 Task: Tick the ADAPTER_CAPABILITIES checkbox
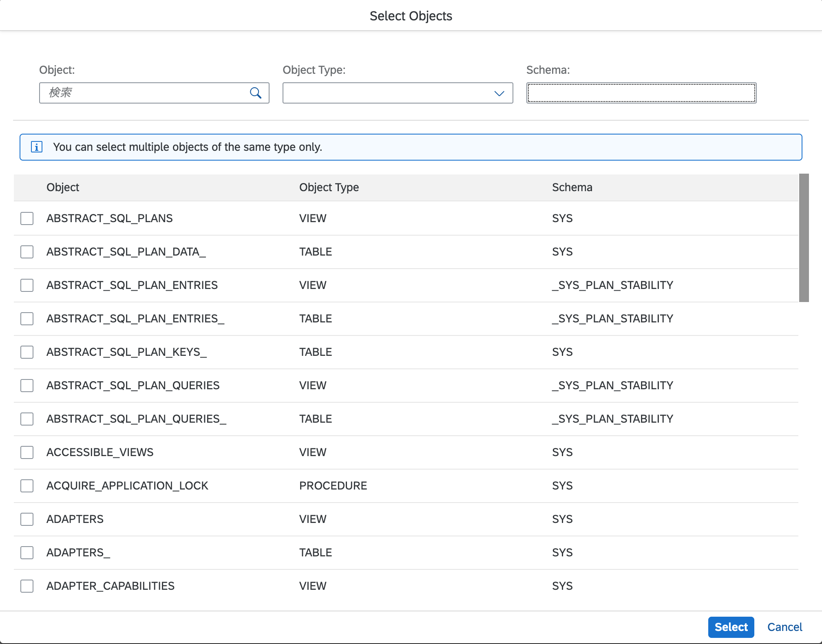tap(27, 586)
